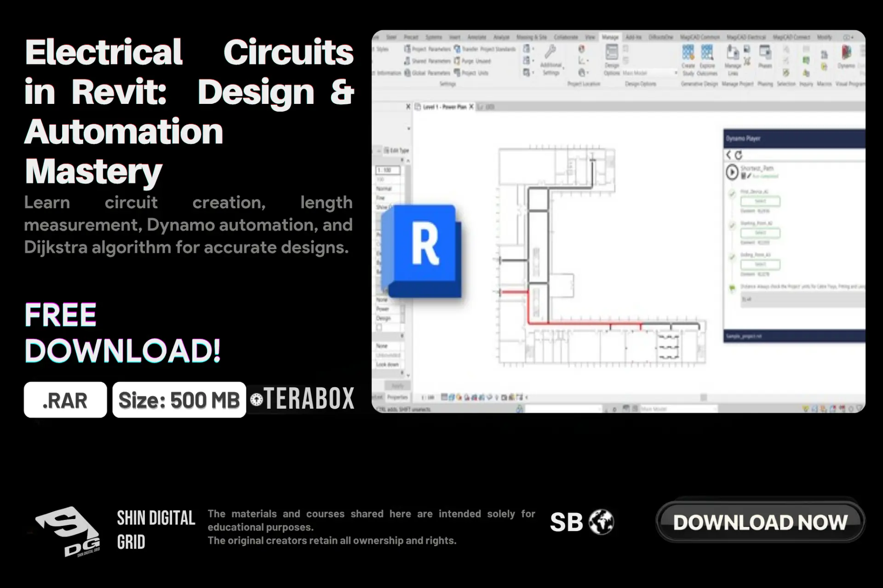This screenshot has width=883, height=588.
Task: Click the Look down property value
Action: [388, 365]
